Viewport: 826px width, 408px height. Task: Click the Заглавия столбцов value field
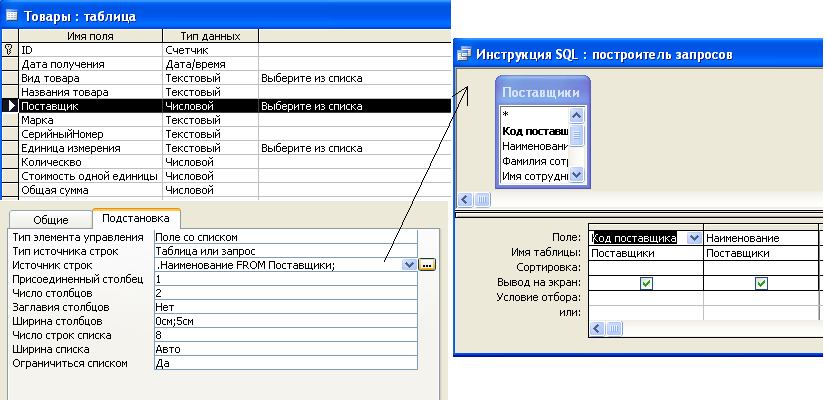click(x=286, y=307)
